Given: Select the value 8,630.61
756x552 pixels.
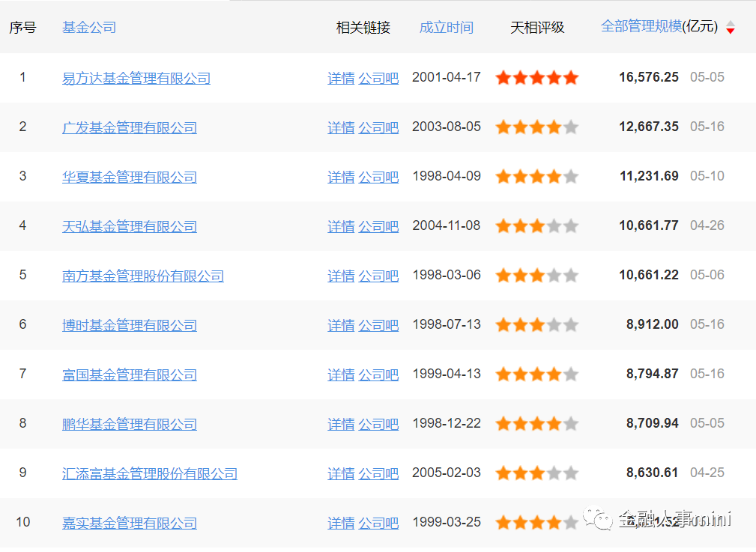Looking at the screenshot, I should tap(653, 473).
